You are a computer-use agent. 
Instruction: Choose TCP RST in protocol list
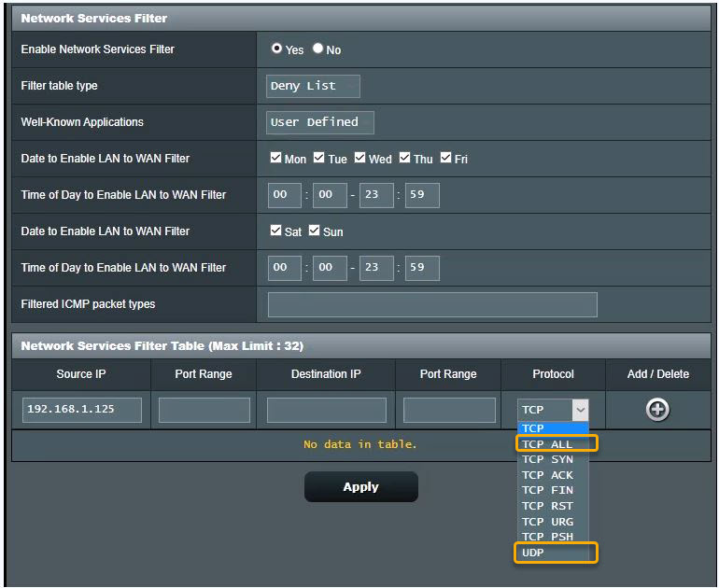click(553, 506)
